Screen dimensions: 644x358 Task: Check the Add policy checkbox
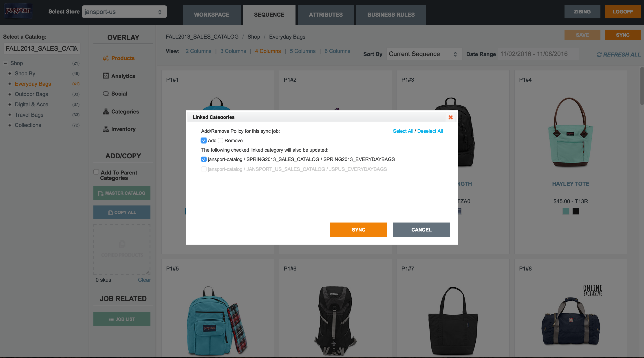(204, 141)
